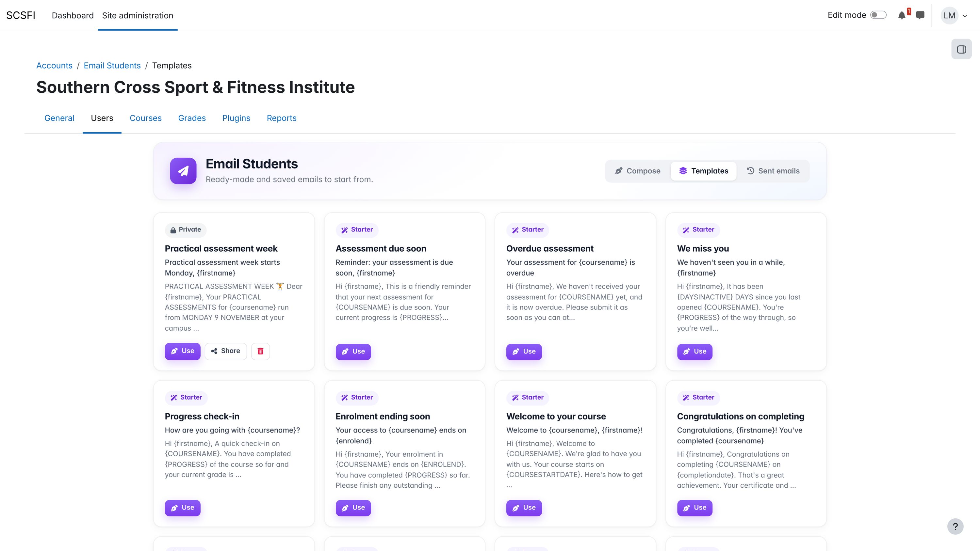Click the Starter badge on Overdue assessment
Viewport: 980px width, 551px height.
528,230
